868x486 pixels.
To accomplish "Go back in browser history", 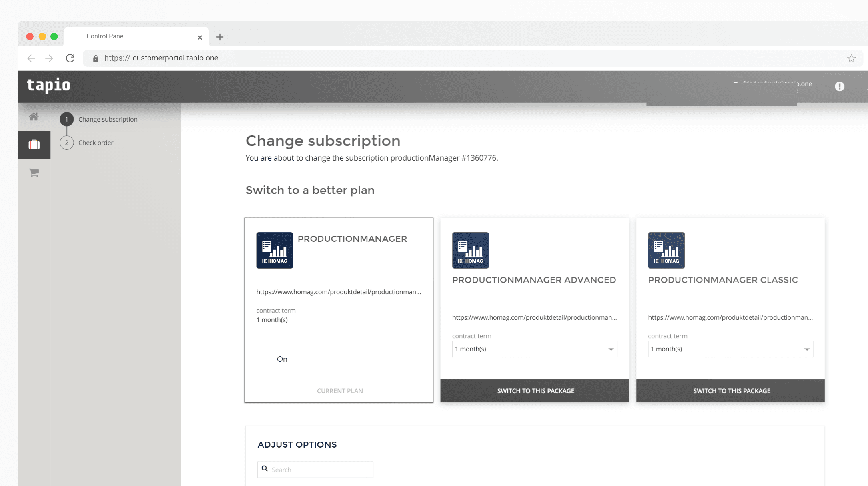I will click(31, 58).
